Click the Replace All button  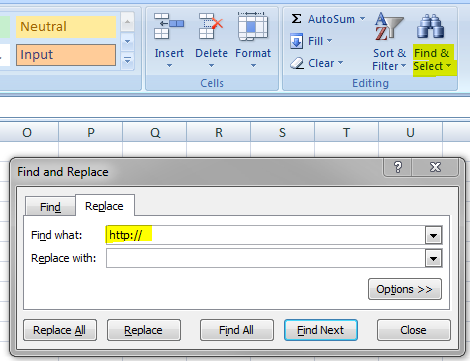[x=60, y=330]
